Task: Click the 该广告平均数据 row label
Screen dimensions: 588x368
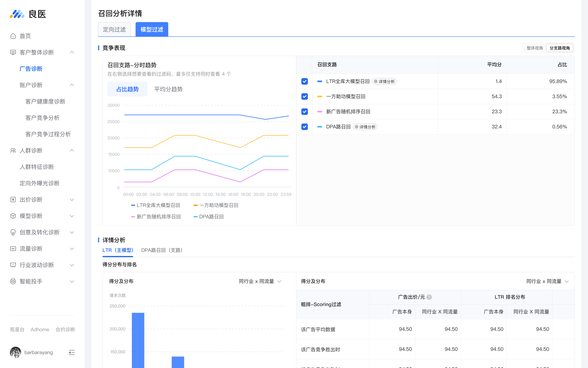Action: click(x=318, y=329)
